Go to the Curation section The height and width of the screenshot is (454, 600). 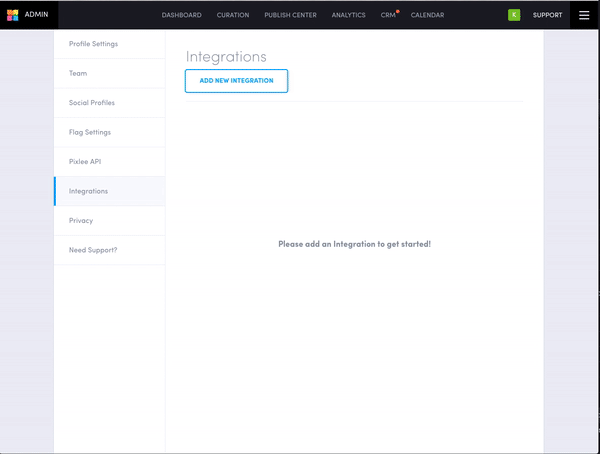click(233, 15)
